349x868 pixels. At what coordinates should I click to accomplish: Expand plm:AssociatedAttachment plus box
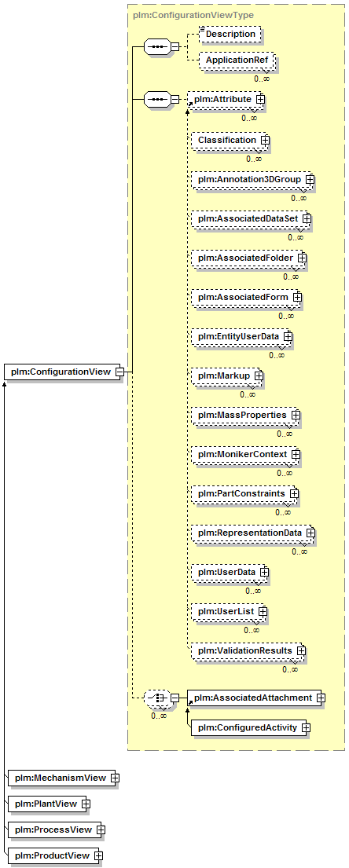pos(321,698)
